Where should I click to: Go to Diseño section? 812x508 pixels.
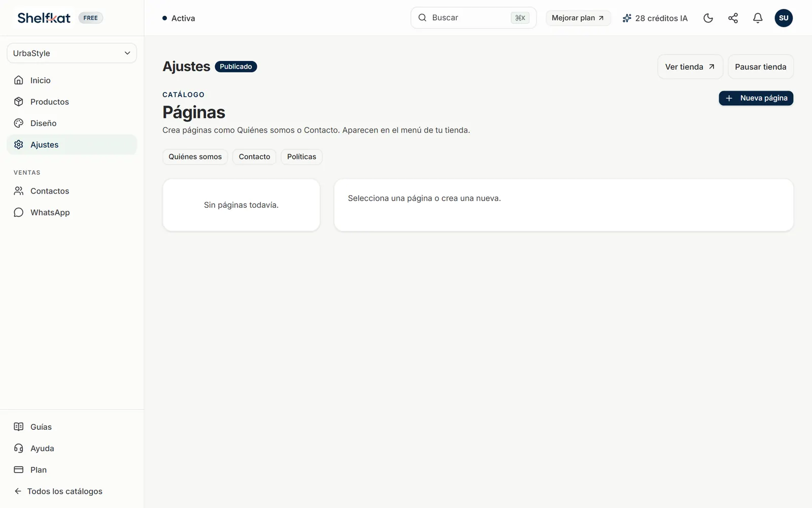[x=72, y=123]
